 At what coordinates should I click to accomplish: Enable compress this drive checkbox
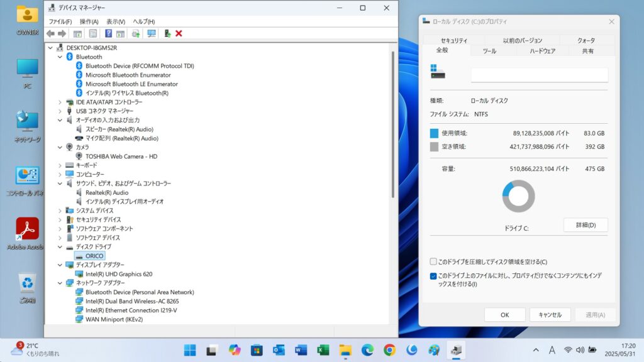[x=433, y=261]
